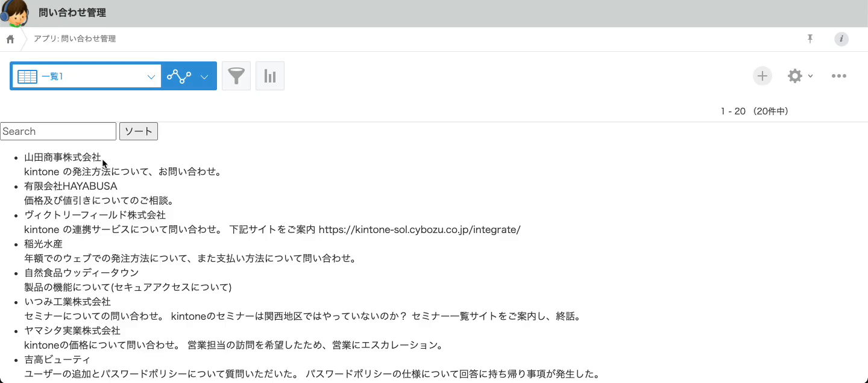Click the アプリ: 問い合わせ管理 breadcrumb

click(75, 39)
